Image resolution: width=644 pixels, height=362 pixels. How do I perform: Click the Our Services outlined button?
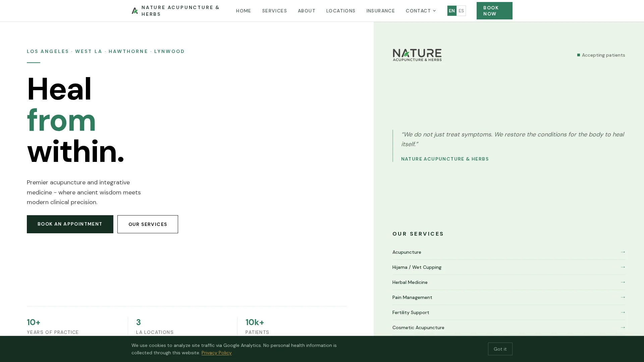pos(148,224)
